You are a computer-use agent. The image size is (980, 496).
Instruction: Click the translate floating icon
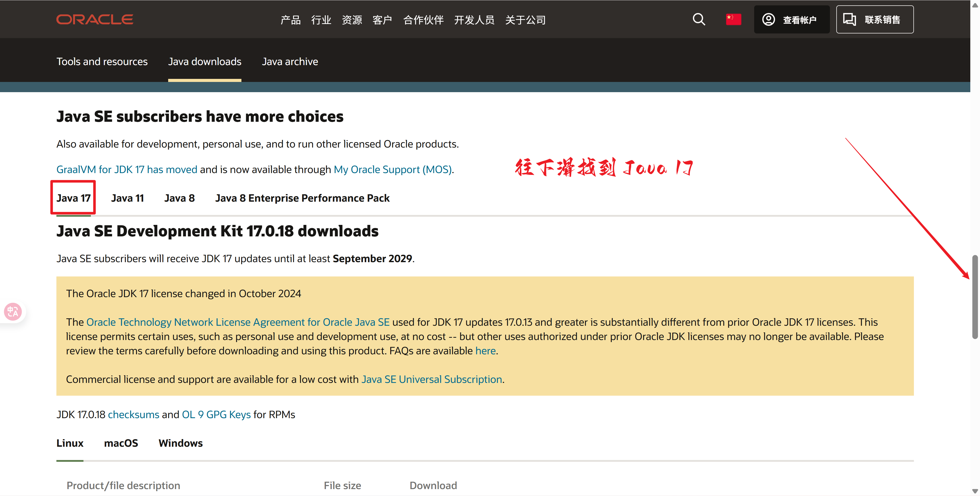(13, 312)
